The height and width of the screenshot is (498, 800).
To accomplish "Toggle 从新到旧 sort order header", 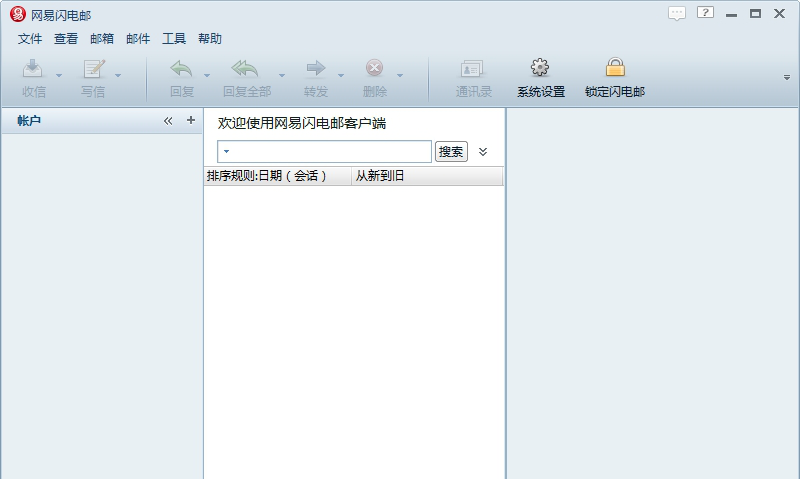I will point(427,176).
